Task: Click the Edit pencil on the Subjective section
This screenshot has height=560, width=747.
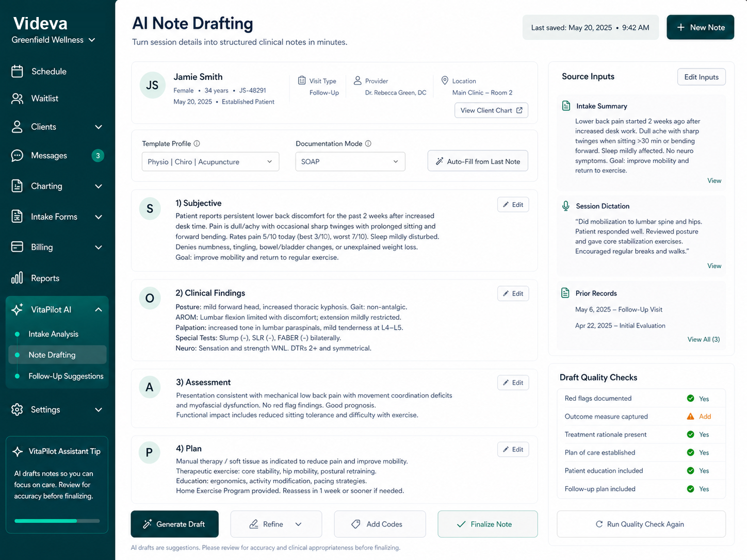Action: (505, 204)
